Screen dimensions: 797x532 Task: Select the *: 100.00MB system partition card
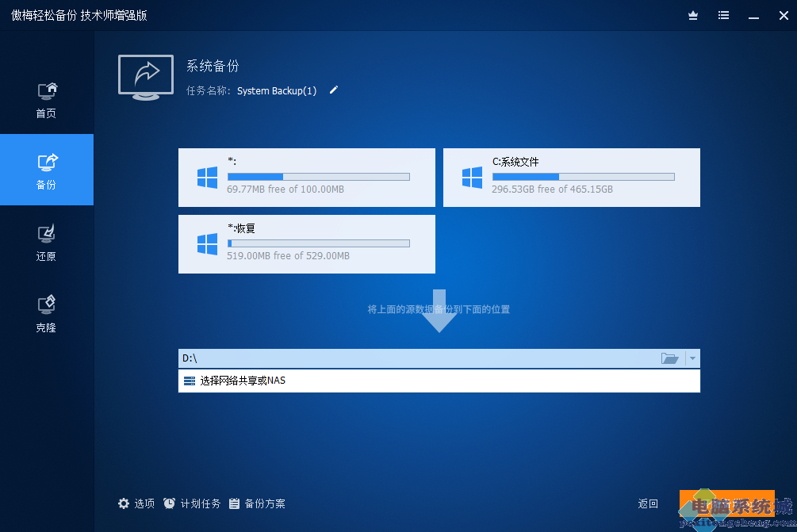[306, 178]
